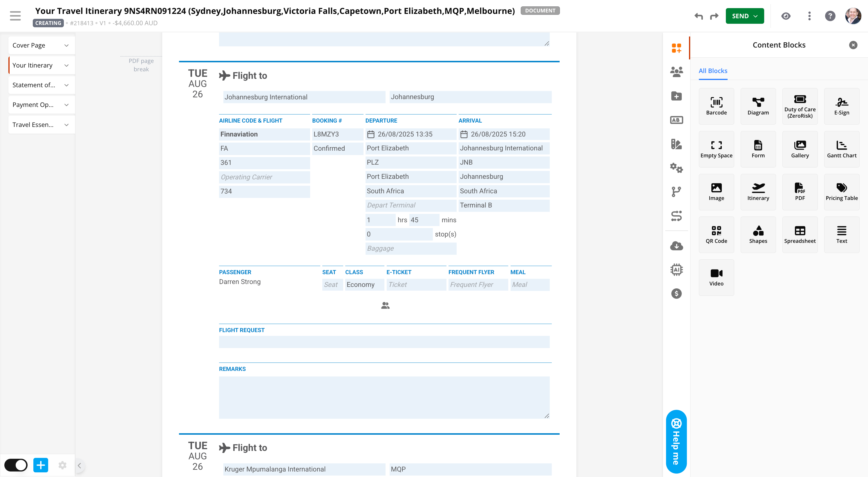Click the E-Sign block icon
The width and height of the screenshot is (868, 477).
click(x=841, y=106)
